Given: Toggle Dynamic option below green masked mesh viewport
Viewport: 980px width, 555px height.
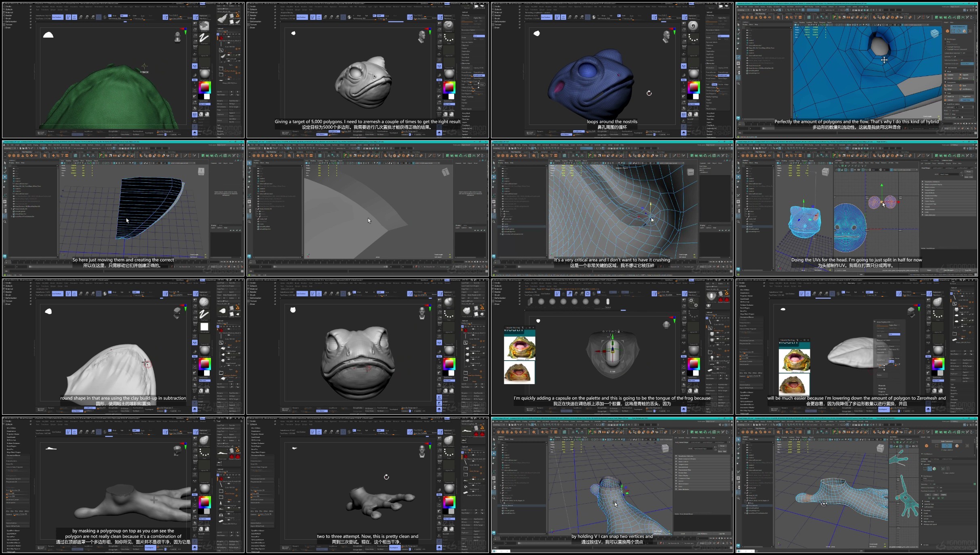Looking at the screenshot, I should (x=51, y=131).
